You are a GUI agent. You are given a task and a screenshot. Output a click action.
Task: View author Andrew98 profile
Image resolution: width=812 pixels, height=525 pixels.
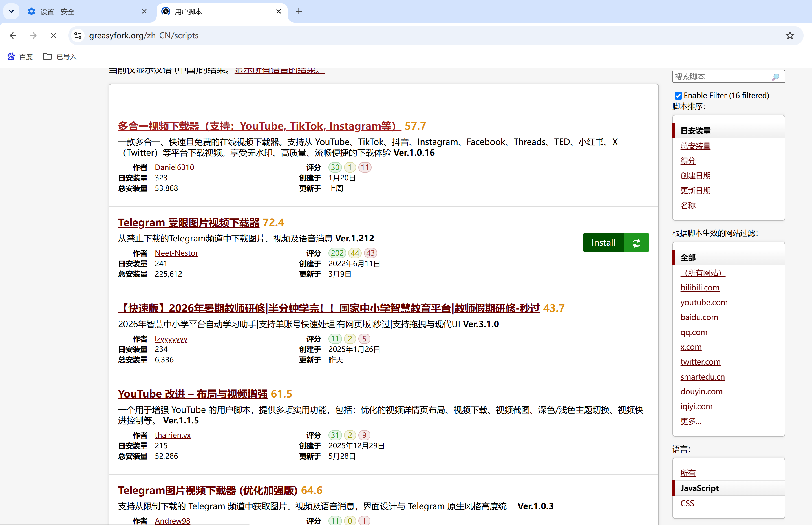tap(172, 520)
